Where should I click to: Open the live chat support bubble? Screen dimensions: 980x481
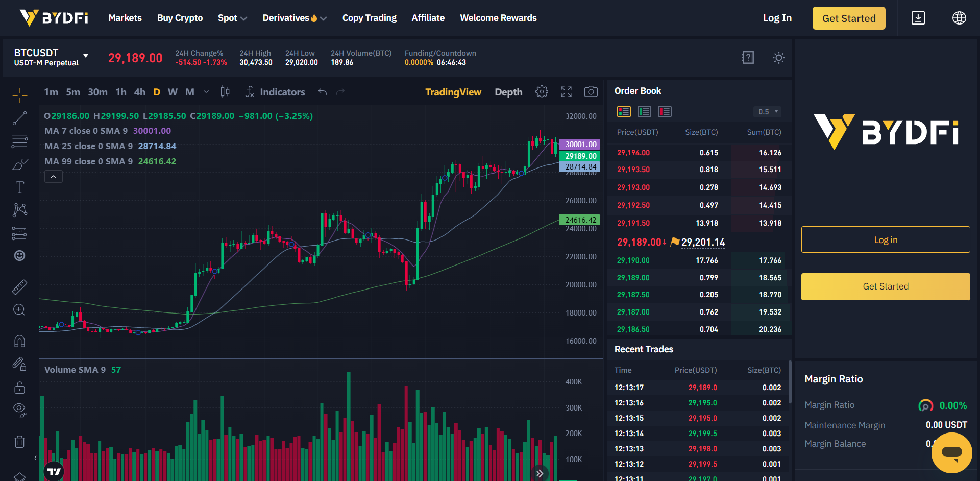[952, 453]
